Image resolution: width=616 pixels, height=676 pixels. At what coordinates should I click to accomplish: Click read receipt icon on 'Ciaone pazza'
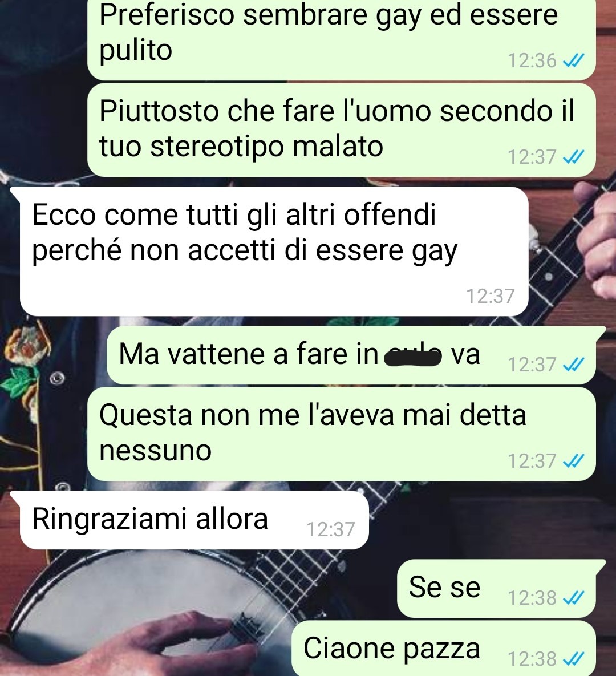click(x=574, y=659)
